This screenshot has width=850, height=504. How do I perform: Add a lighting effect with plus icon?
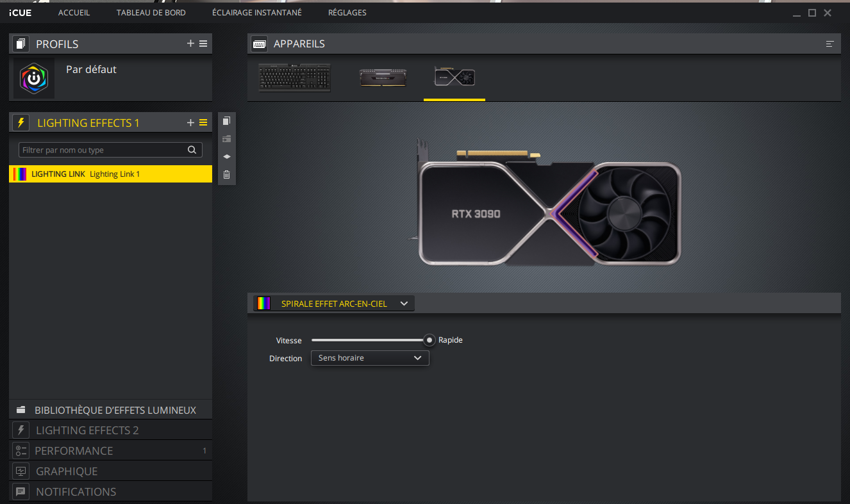[190, 122]
